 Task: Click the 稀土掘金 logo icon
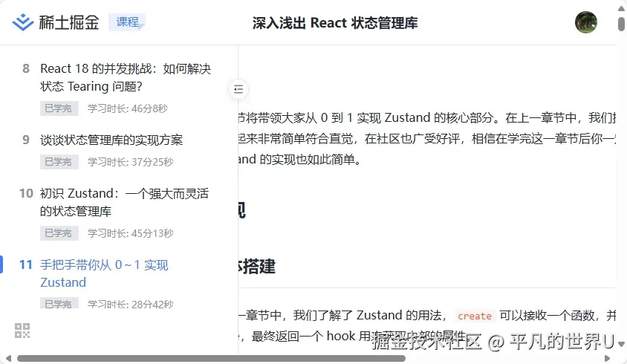pyautogui.click(x=23, y=22)
